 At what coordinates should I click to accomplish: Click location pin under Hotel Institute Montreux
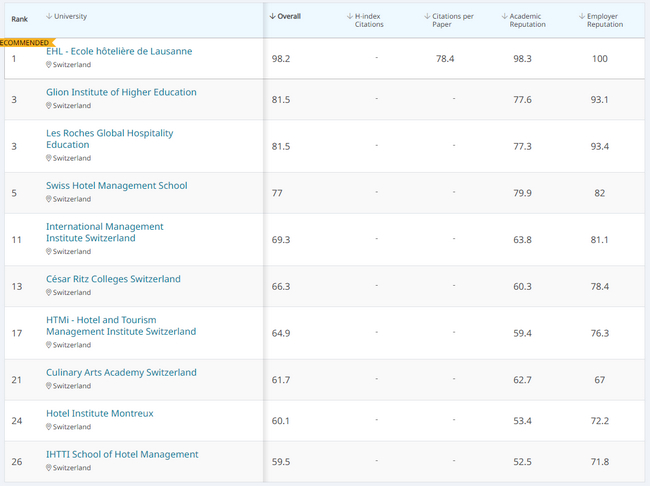[49, 427]
